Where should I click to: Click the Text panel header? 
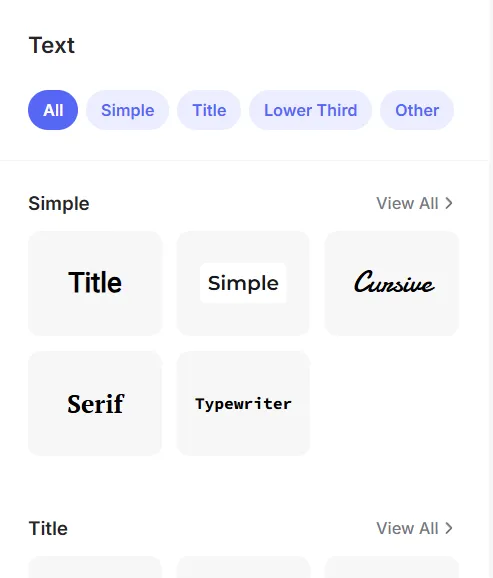click(52, 45)
